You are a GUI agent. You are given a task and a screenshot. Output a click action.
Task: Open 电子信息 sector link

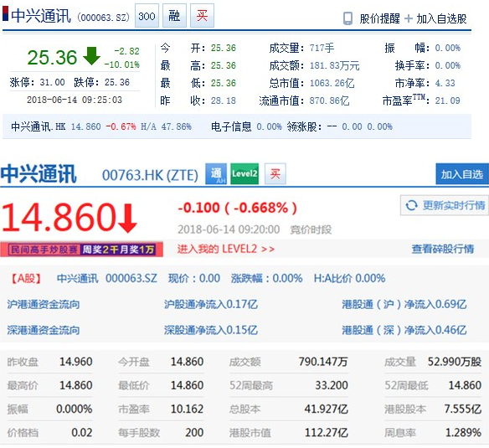(x=231, y=126)
